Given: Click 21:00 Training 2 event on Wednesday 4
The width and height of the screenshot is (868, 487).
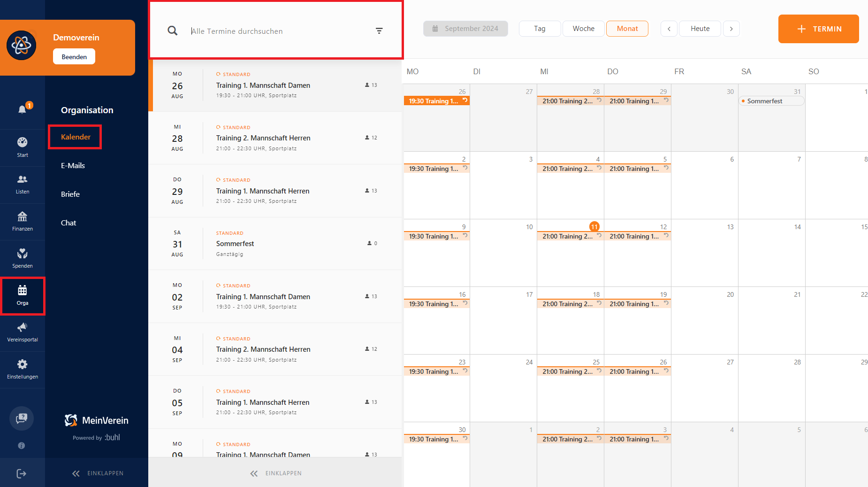Looking at the screenshot, I should [571, 168].
